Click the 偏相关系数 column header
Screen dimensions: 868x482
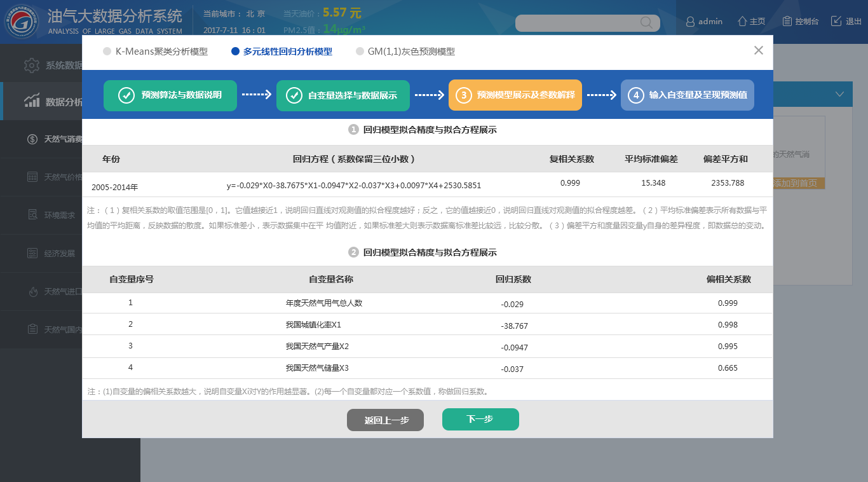[x=729, y=279]
